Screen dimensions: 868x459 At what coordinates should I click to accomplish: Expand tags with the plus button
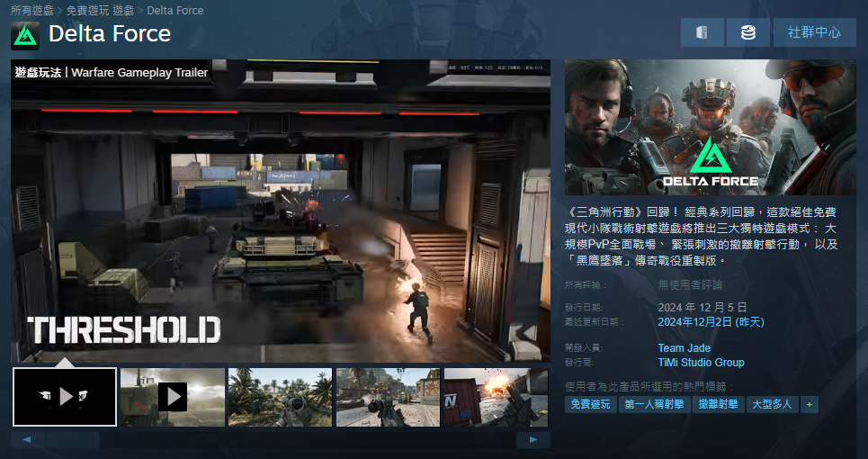[x=810, y=404]
